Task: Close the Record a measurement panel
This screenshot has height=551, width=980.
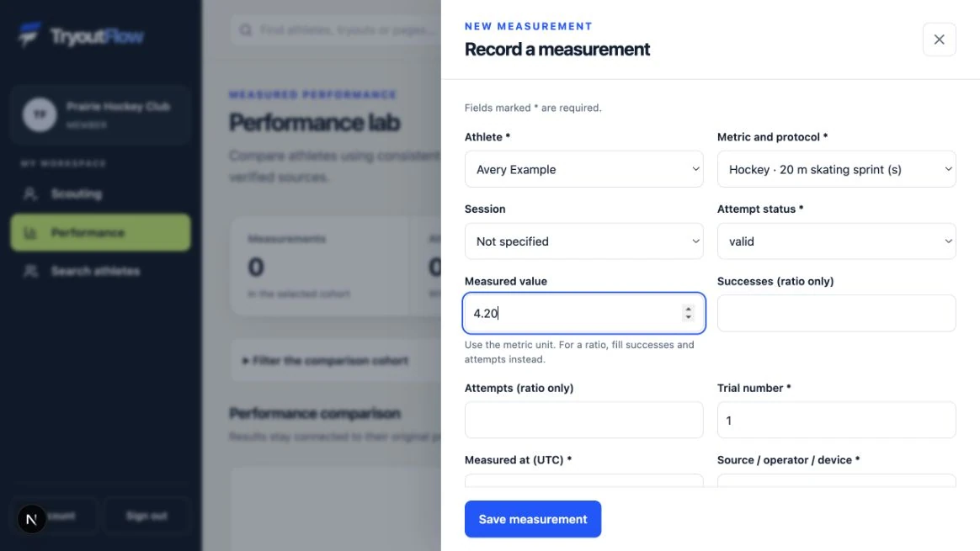Action: coord(939,40)
